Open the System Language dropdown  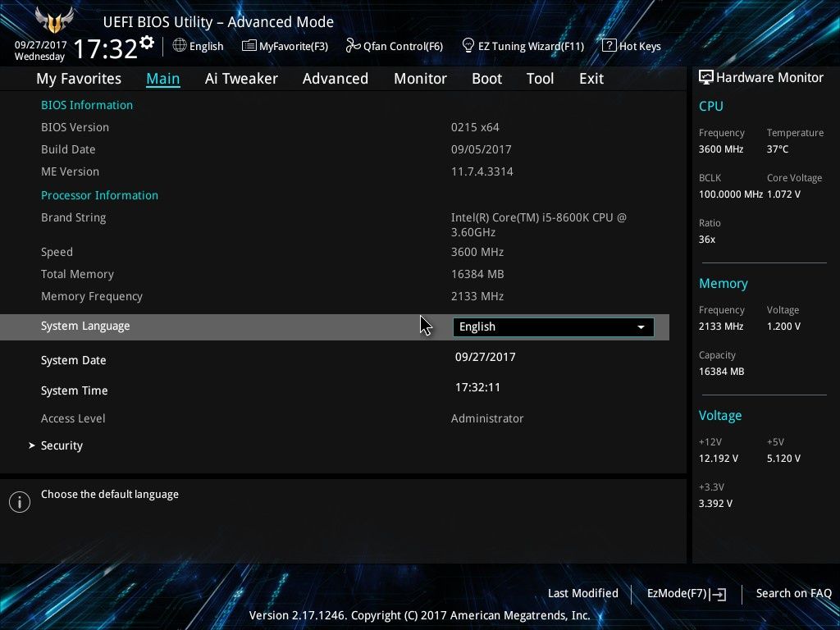click(x=554, y=326)
